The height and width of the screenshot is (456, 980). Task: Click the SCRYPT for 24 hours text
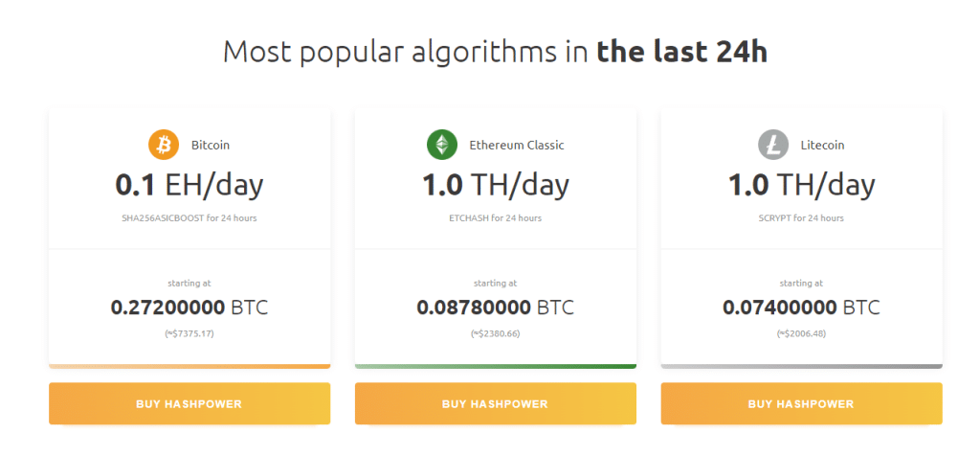(x=801, y=217)
